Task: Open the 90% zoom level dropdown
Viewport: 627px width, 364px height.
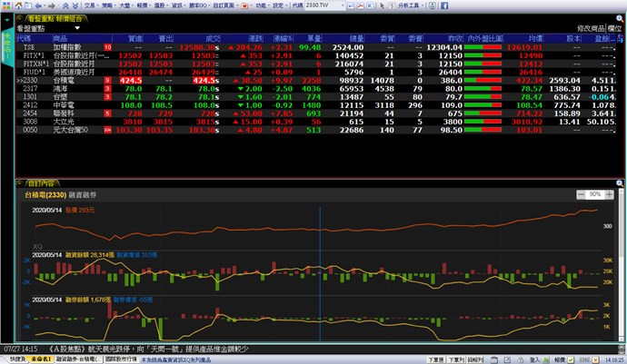Action: click(x=595, y=195)
